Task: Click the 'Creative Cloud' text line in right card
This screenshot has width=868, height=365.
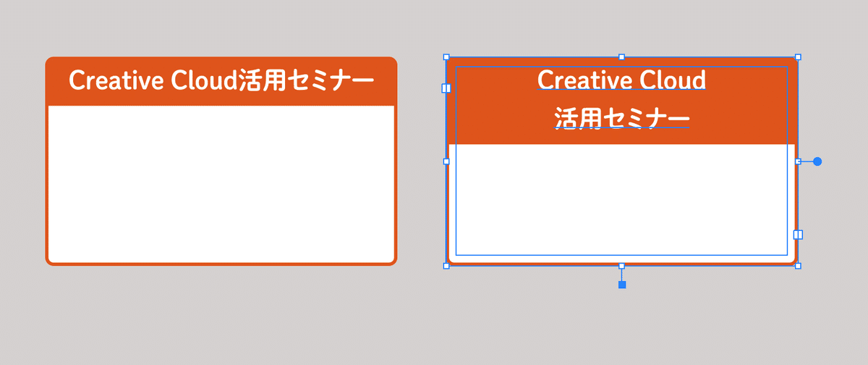Action: (622, 80)
